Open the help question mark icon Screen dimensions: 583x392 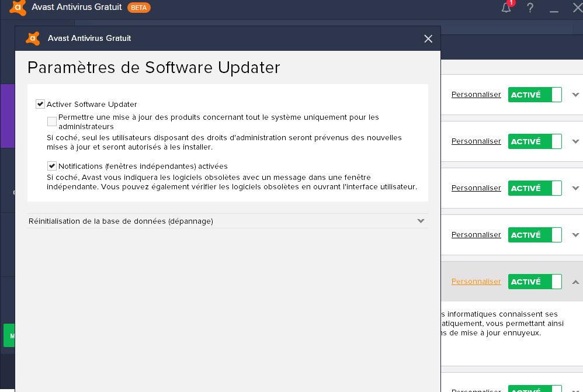530,8
